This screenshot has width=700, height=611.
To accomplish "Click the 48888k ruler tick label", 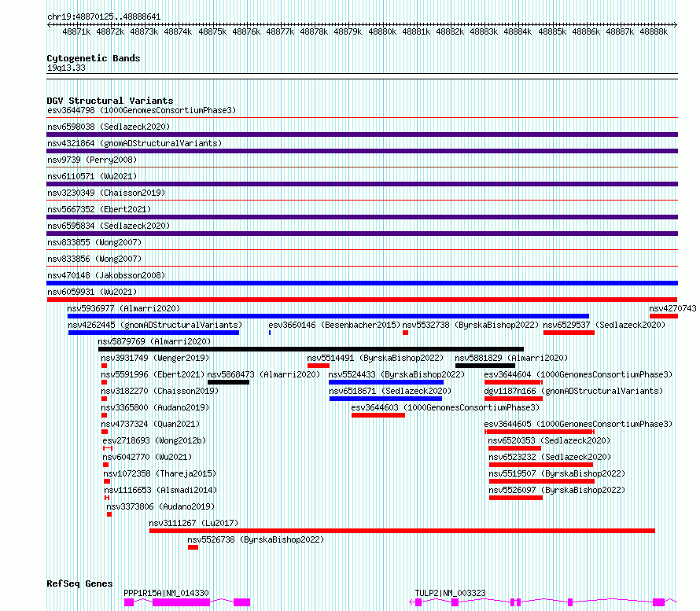I will tap(654, 31).
